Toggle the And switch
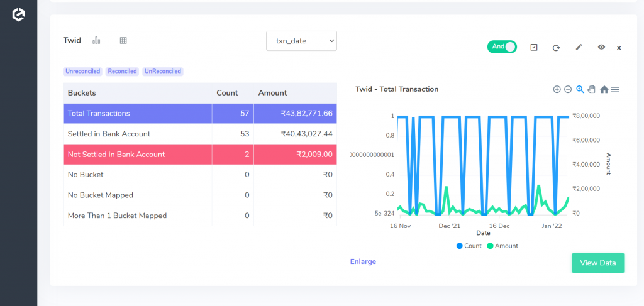Image resolution: width=644 pixels, height=306 pixels. (502, 46)
